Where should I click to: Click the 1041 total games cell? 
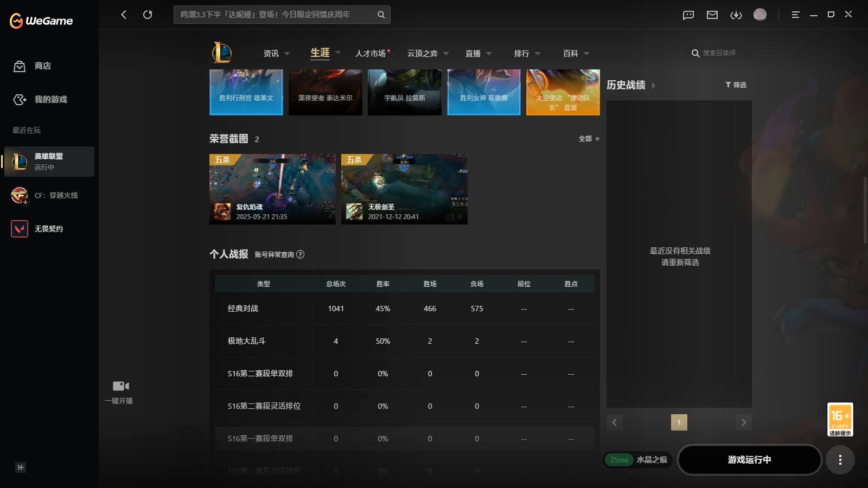(336, 309)
